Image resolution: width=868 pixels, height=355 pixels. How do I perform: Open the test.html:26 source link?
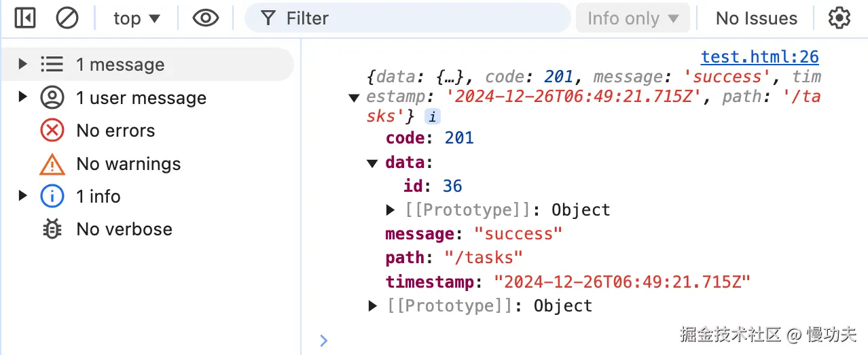pos(759,57)
